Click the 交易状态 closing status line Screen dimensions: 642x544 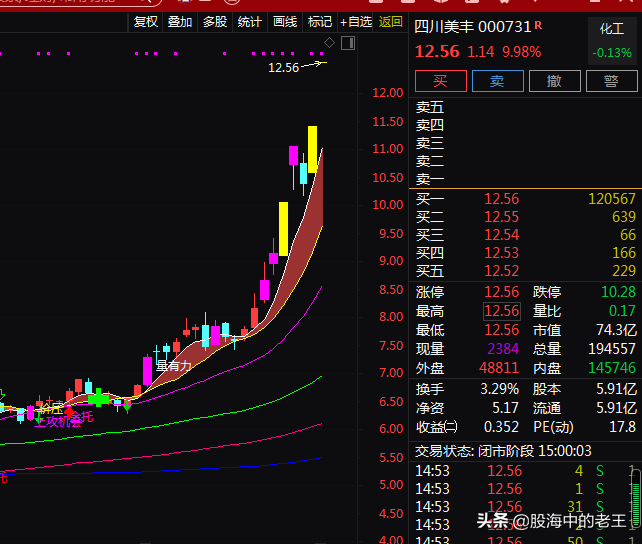503,451
